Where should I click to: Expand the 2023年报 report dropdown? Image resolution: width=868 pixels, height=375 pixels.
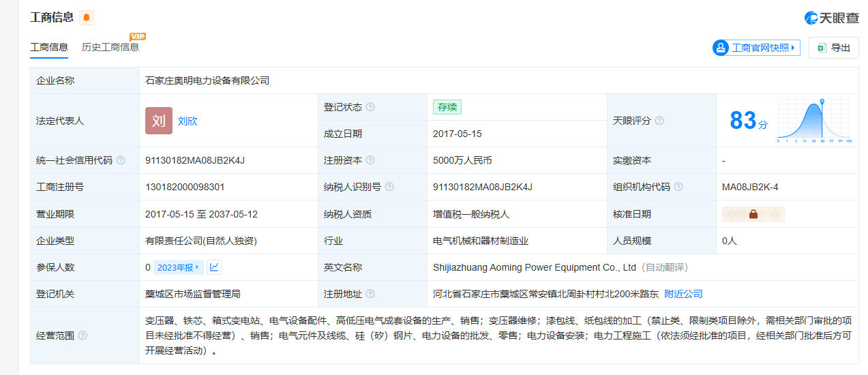178,267
